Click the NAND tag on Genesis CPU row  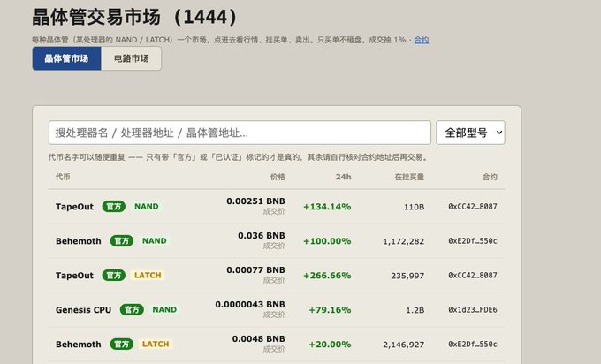[x=164, y=309]
